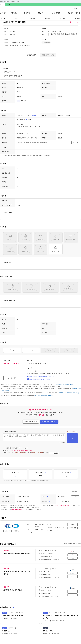Open the 직업 능력 개발 menu
Viewport: 81px width, 644px height.
pos(55,13)
